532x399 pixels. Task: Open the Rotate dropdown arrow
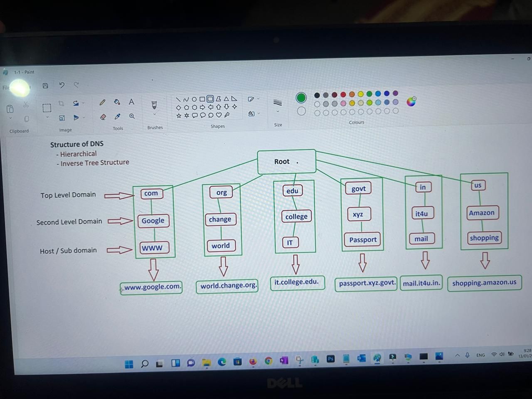pos(83,103)
